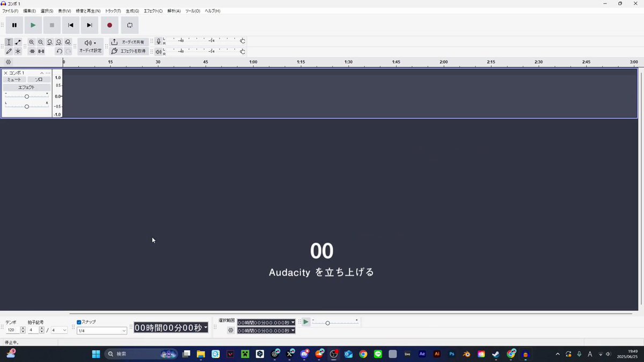This screenshot has width=644, height=362.
Task: Silence audio selection icon
Action: 41,51
